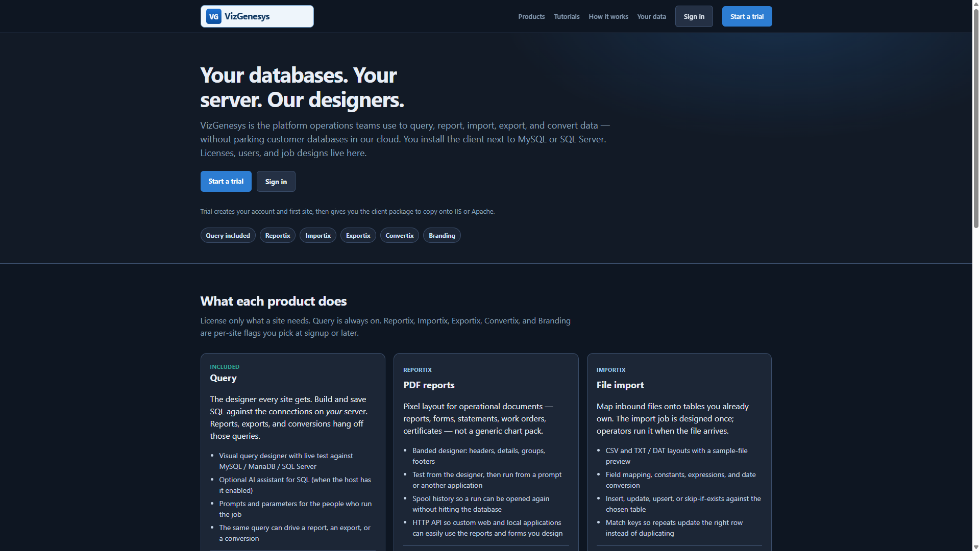980x551 pixels.
Task: Click the INCLUDED label on Query card
Action: (225, 367)
